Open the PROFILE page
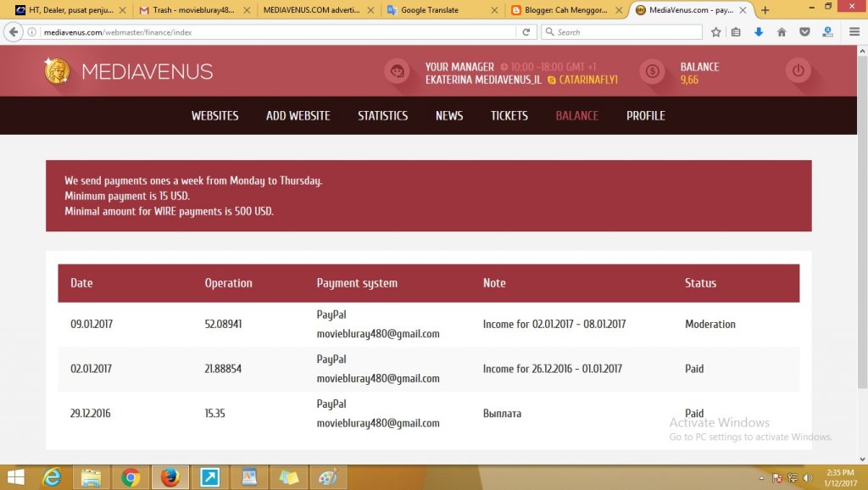The width and height of the screenshot is (868, 490). coord(645,115)
